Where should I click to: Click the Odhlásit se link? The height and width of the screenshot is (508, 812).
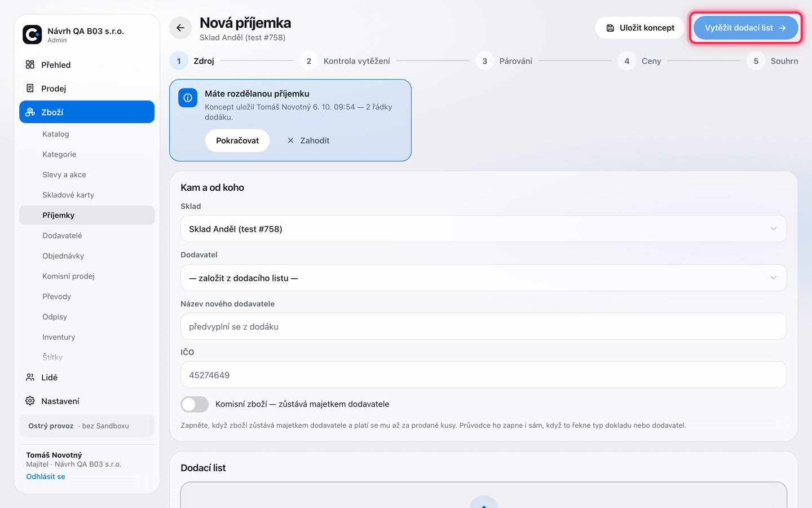[x=46, y=476]
